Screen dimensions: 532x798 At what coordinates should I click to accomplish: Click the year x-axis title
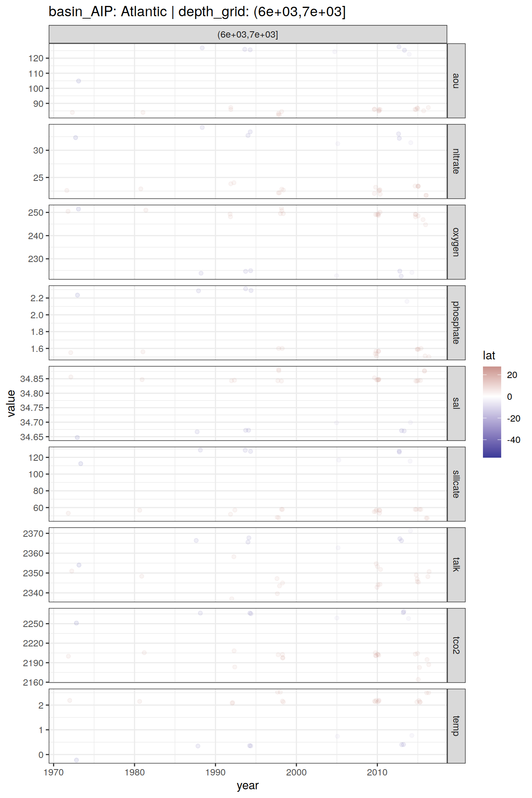pos(248,785)
